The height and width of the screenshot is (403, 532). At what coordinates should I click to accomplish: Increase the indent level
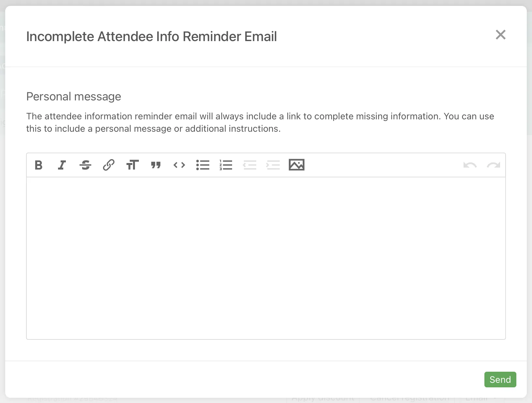click(273, 165)
